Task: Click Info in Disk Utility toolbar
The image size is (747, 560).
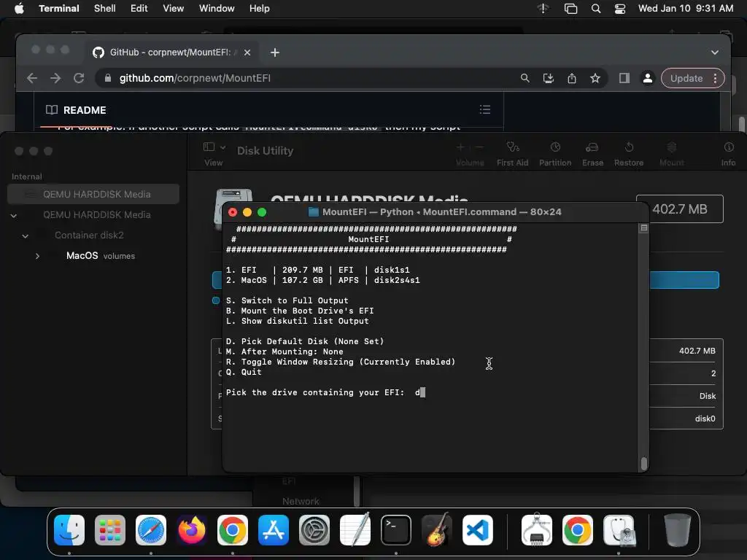Action: pyautogui.click(x=728, y=153)
